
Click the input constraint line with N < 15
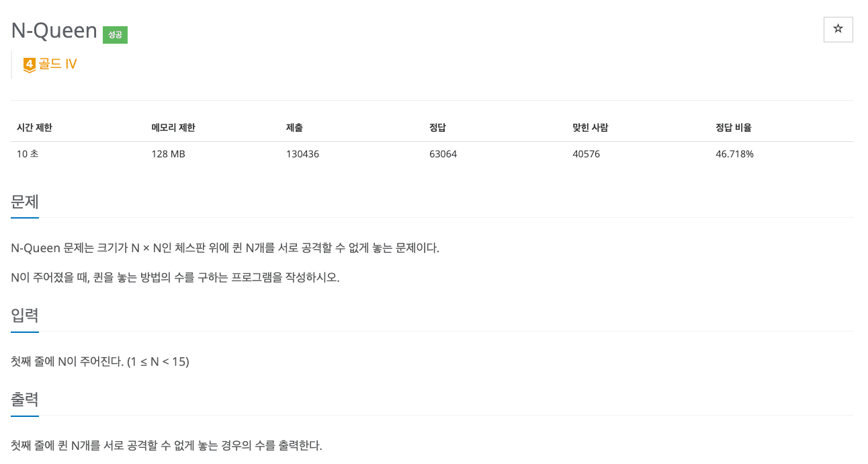(x=100, y=362)
